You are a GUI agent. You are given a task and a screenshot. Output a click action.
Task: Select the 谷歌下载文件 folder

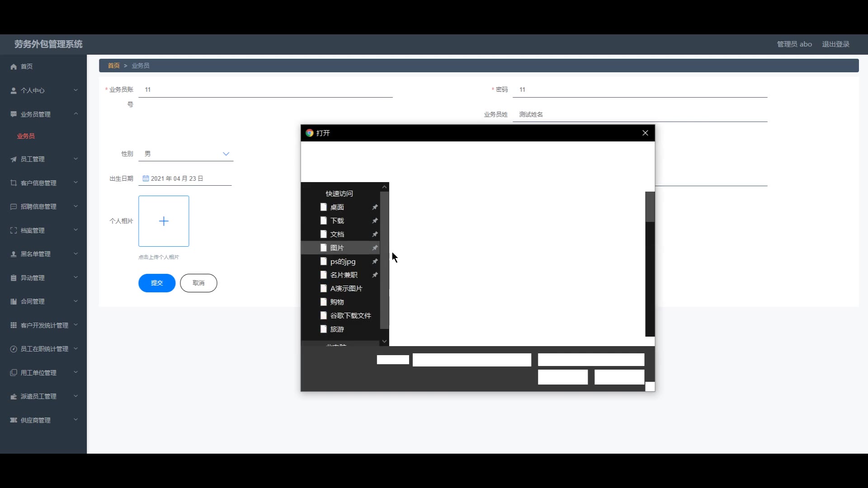350,315
